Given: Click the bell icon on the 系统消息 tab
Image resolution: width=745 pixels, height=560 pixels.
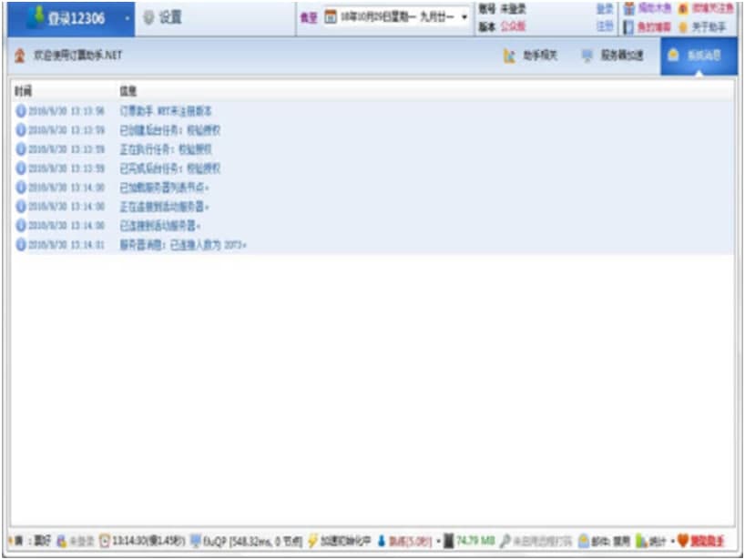Looking at the screenshot, I should click(673, 56).
